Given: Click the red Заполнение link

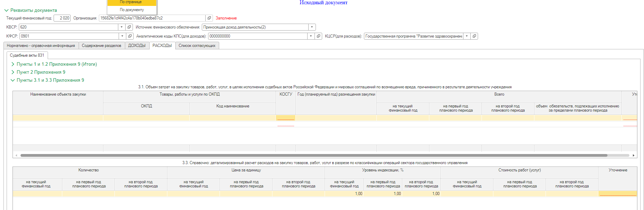Looking at the screenshot, I should pos(226,18).
